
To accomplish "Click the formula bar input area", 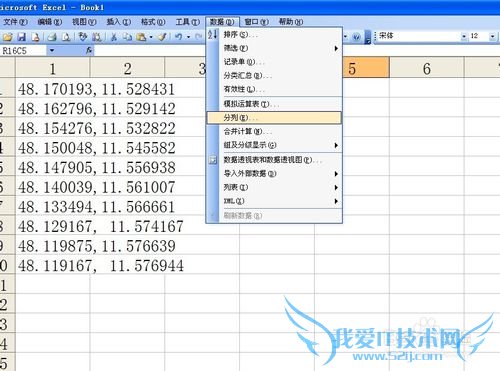I will pyautogui.click(x=297, y=51).
